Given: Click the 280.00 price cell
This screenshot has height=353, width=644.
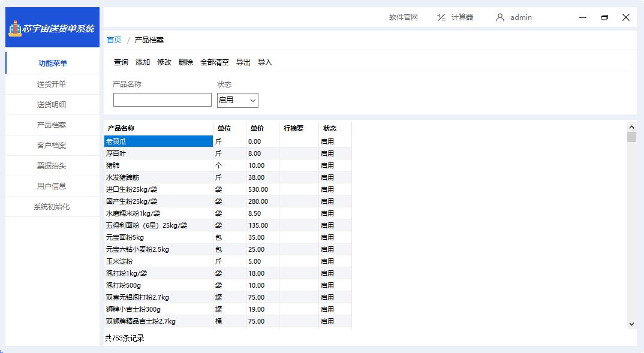Looking at the screenshot, I should (263, 201).
